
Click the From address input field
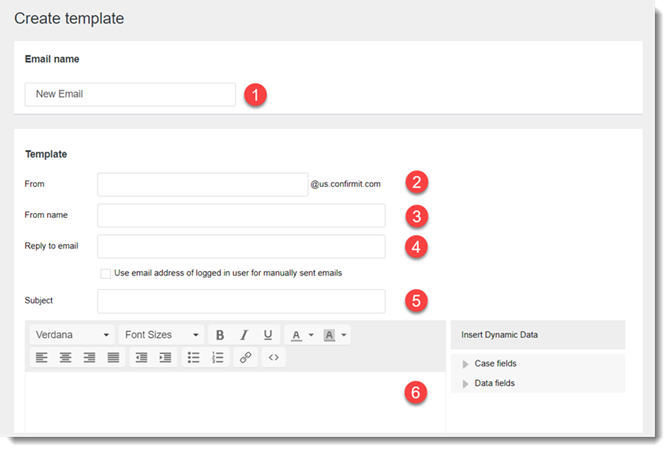(203, 185)
